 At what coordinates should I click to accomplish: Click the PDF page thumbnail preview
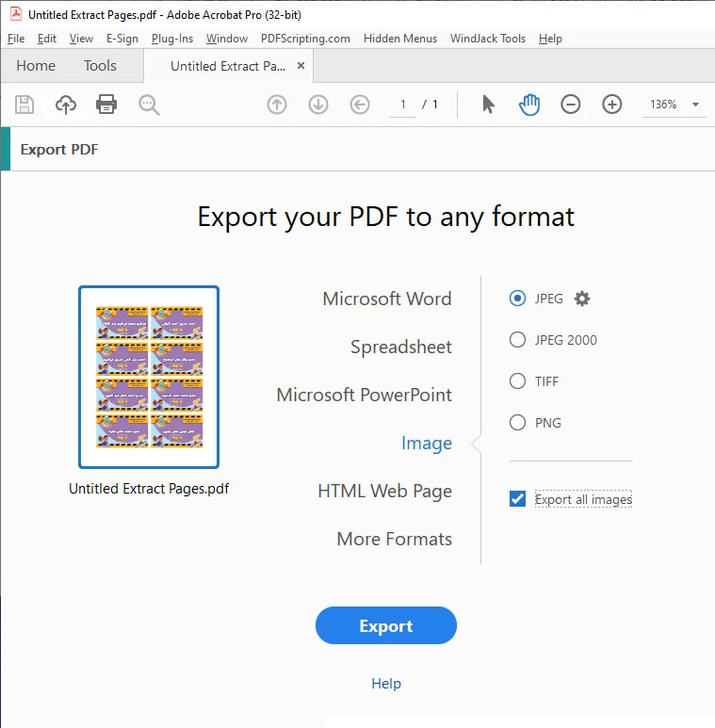149,377
